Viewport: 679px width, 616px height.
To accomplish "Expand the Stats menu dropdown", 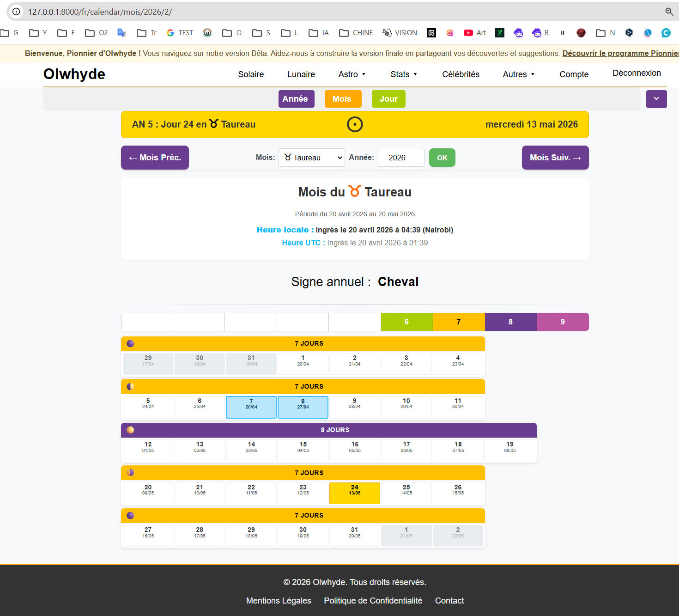I will (404, 74).
